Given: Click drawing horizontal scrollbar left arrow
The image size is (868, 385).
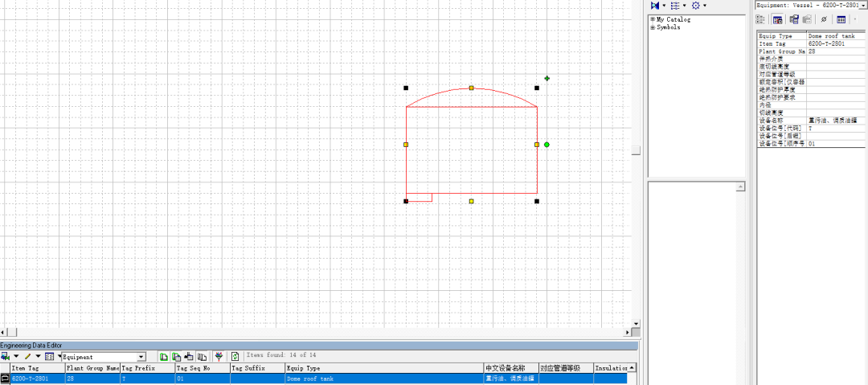Looking at the screenshot, I should (4, 333).
